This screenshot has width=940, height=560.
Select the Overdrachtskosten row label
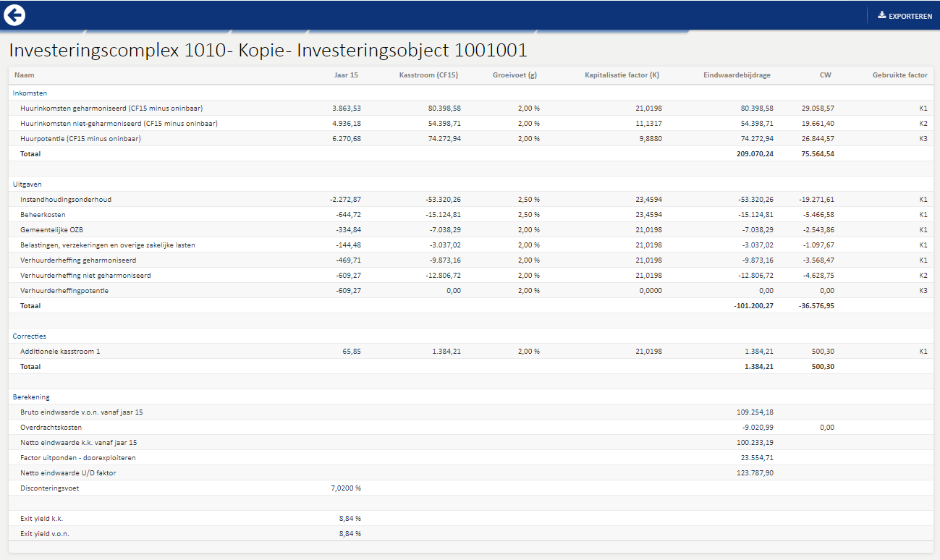point(51,427)
